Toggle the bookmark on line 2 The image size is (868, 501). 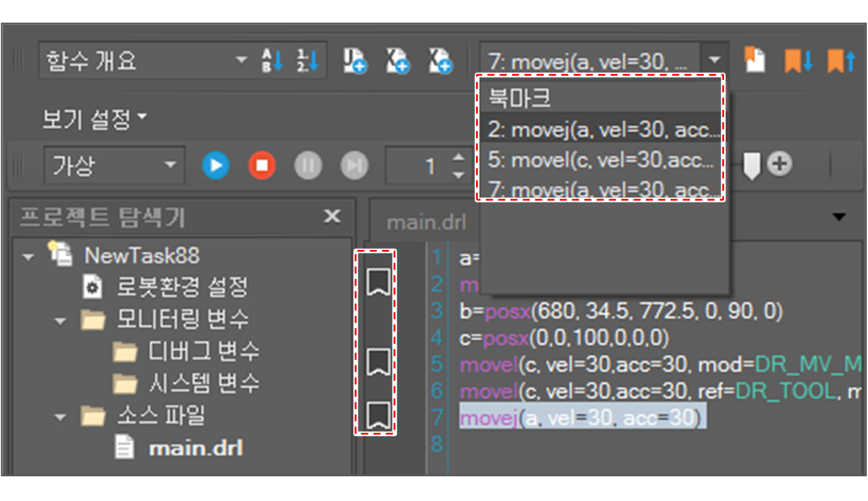tap(378, 282)
